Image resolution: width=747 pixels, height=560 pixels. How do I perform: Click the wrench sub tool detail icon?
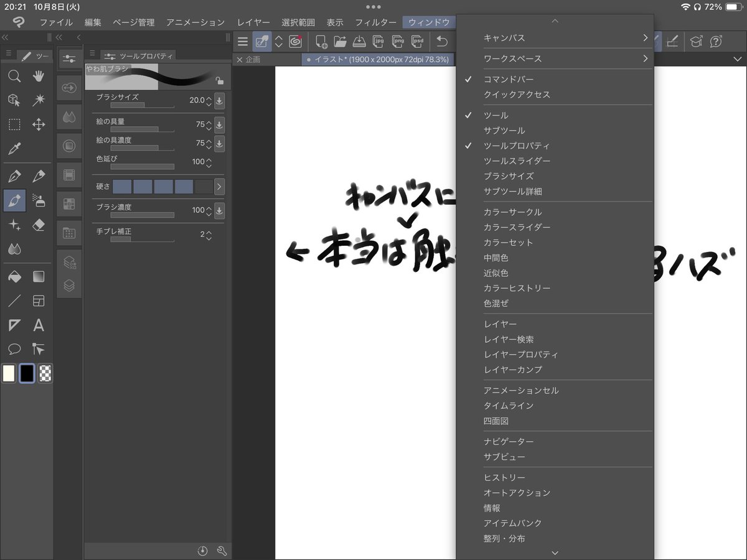221,551
